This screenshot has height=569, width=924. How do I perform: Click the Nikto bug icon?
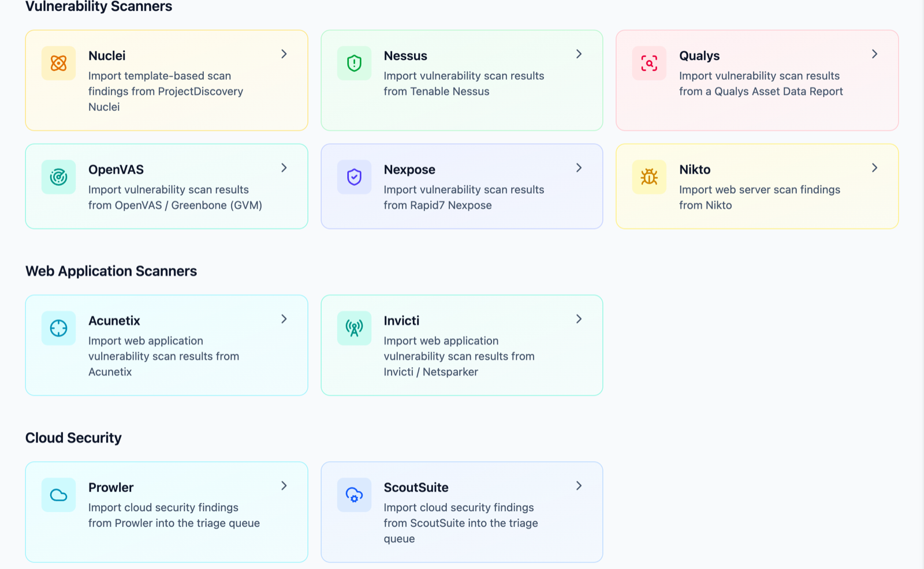(649, 177)
